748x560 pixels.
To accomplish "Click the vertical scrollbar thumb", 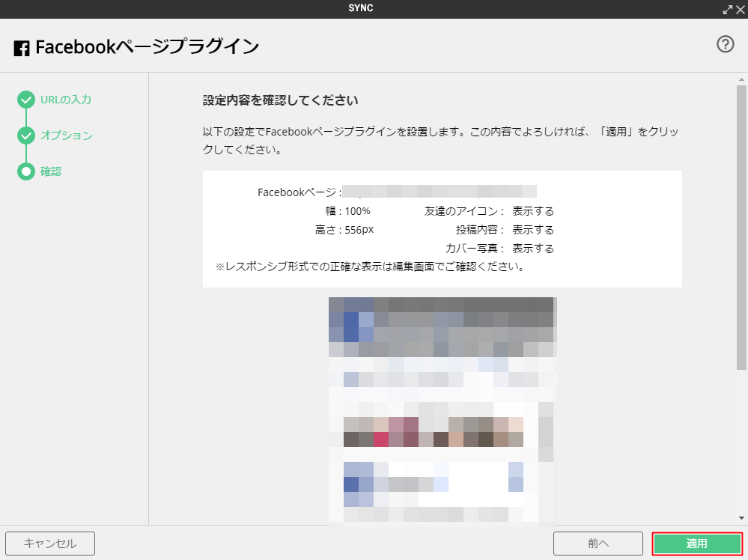I will pyautogui.click(x=741, y=228).
